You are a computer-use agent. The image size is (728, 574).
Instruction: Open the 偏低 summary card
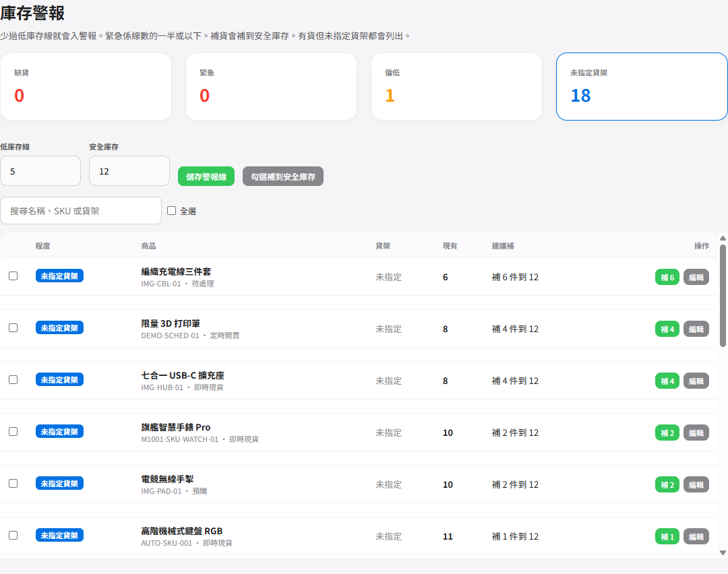click(456, 86)
